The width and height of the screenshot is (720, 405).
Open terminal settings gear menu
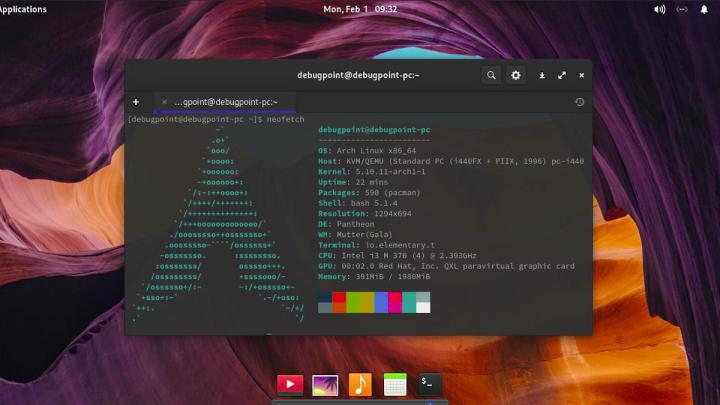pyautogui.click(x=516, y=75)
